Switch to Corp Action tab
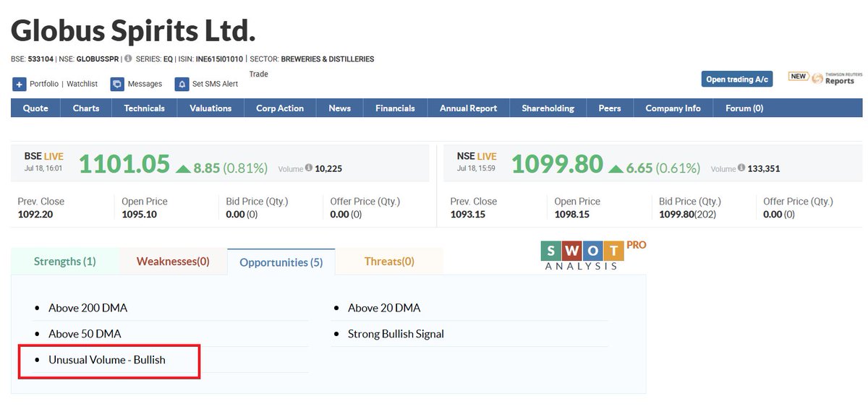The width and height of the screenshot is (868, 409). coord(280,108)
